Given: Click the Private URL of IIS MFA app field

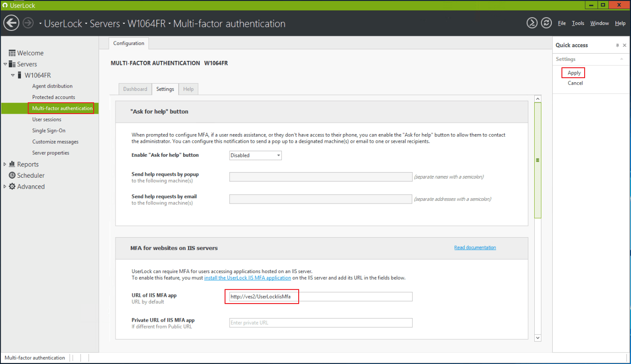Looking at the screenshot, I should [x=321, y=323].
